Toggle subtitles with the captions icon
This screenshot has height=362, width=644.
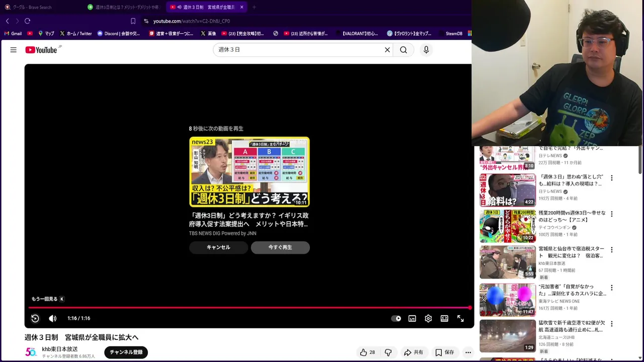[412, 318]
